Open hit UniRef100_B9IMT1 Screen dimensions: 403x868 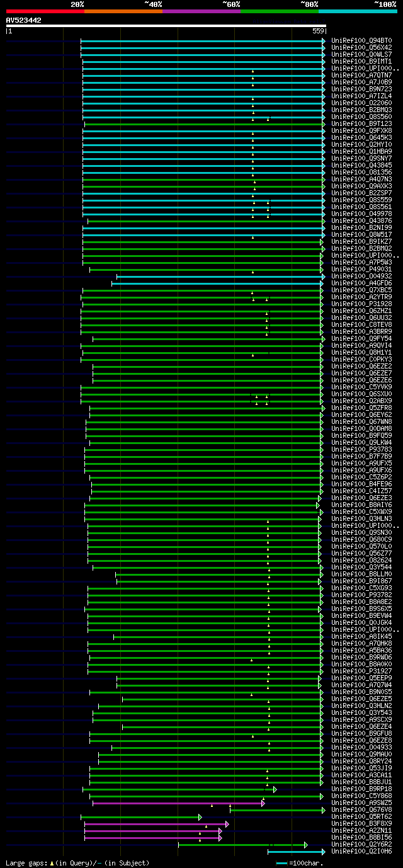[361, 62]
